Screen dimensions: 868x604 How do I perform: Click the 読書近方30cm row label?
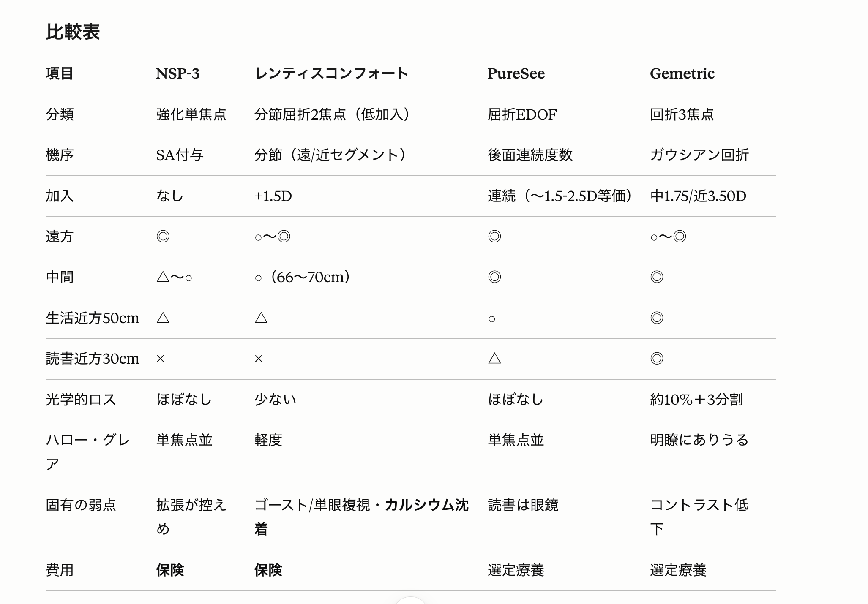92,359
